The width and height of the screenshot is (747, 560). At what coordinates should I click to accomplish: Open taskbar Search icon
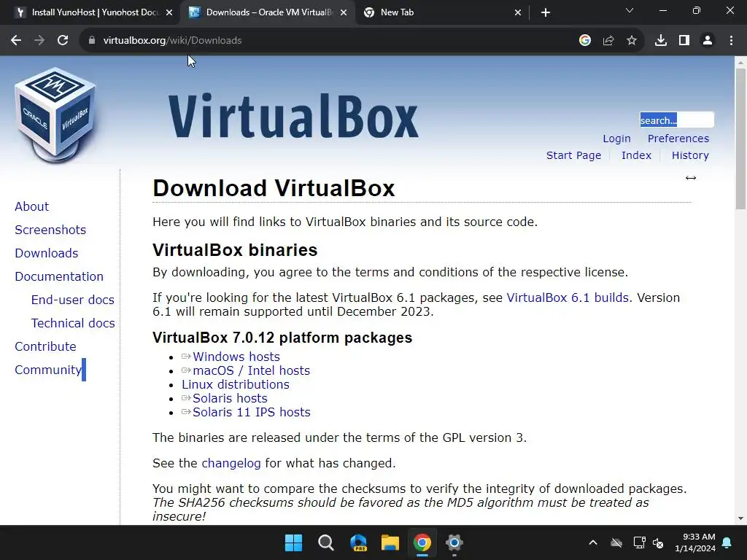point(326,542)
